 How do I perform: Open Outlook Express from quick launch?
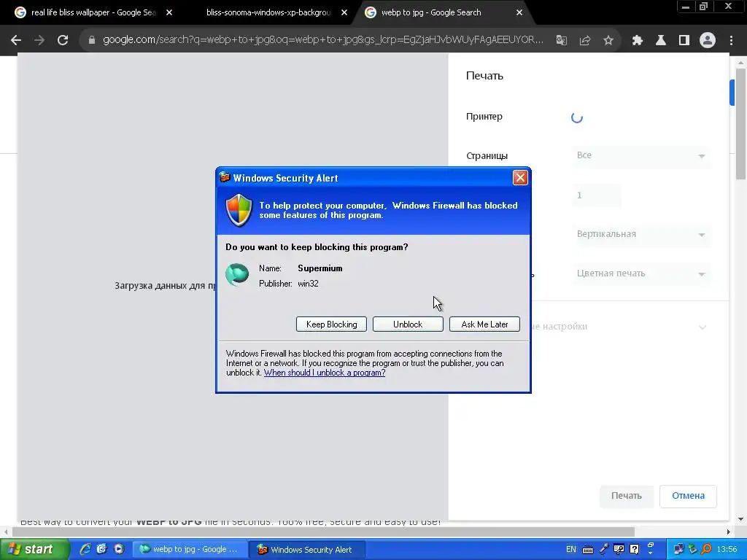click(101, 549)
